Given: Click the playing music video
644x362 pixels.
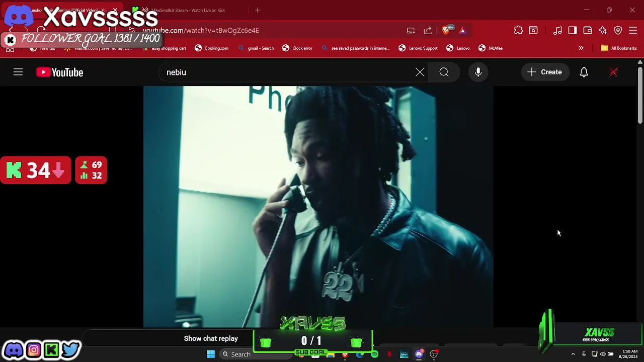Looking at the screenshot, I should pyautogui.click(x=318, y=206).
